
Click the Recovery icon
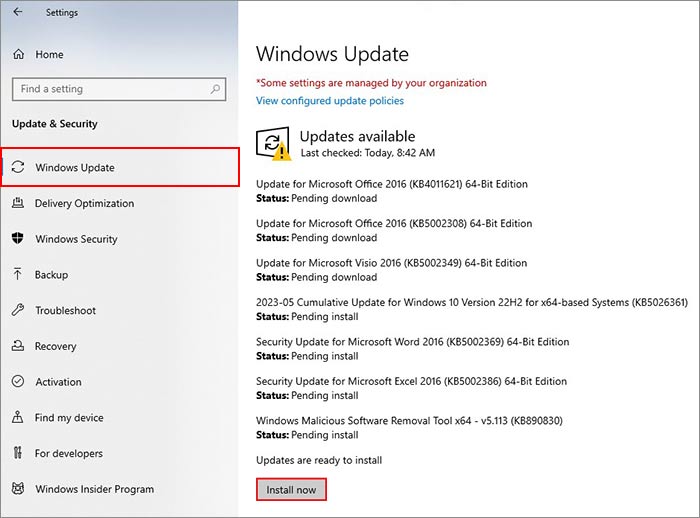click(x=18, y=346)
